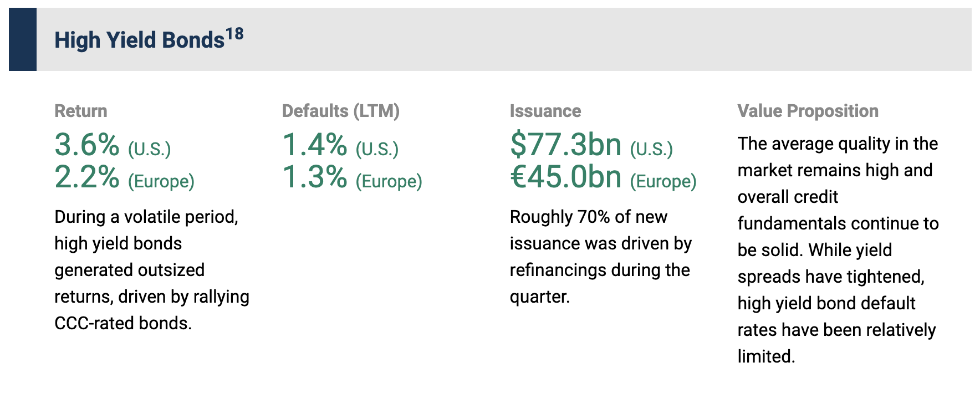Select the Issuance column heading

545,111
